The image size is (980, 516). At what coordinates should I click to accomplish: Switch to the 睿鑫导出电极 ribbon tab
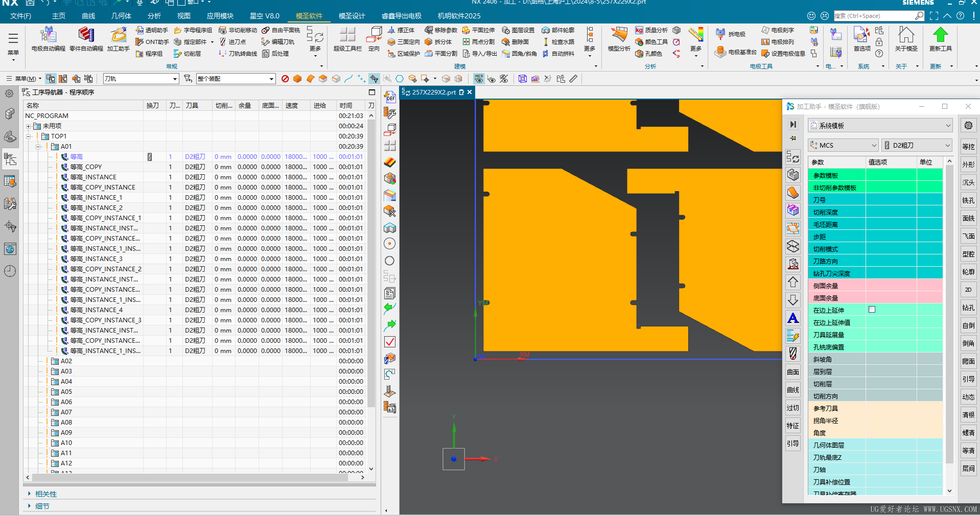[402, 16]
